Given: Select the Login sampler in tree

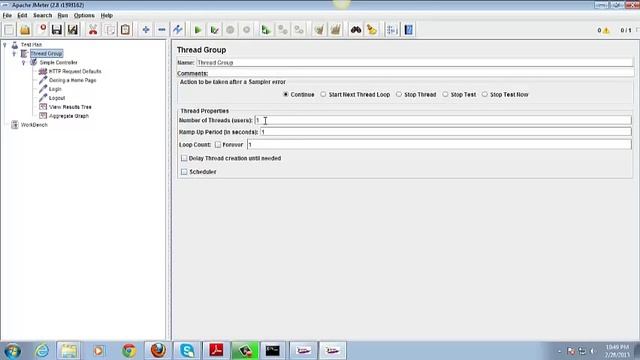Looking at the screenshot, I should tap(55, 89).
